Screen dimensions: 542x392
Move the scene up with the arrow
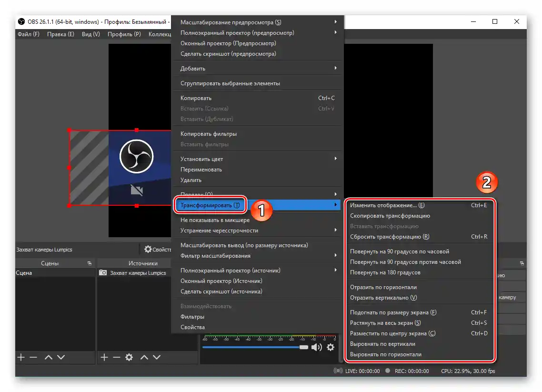49,357
